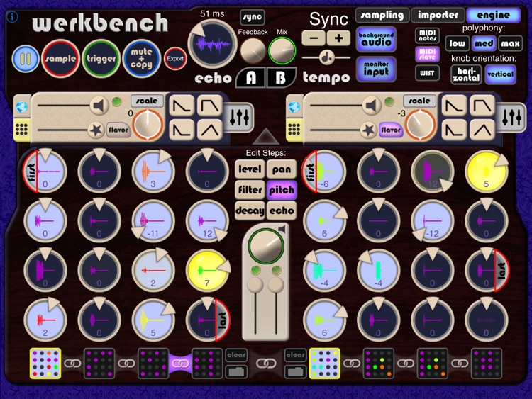The image size is (532, 399).
Task: Click the left track speaker volume icon
Action: tap(99, 106)
